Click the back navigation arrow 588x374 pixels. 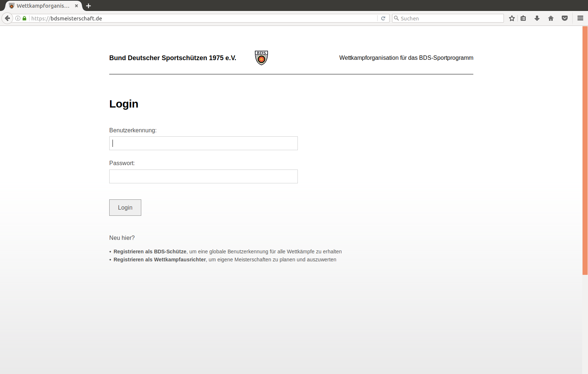[7, 18]
